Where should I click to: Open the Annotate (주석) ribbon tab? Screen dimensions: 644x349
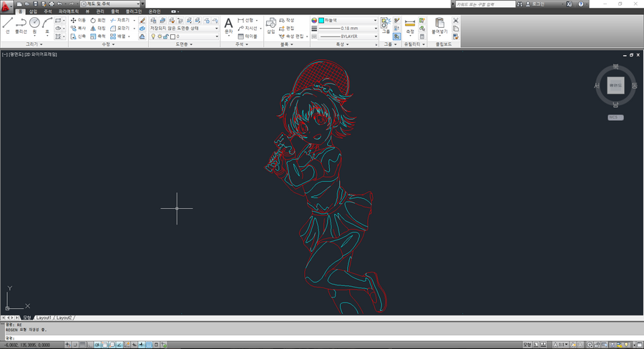coord(48,11)
